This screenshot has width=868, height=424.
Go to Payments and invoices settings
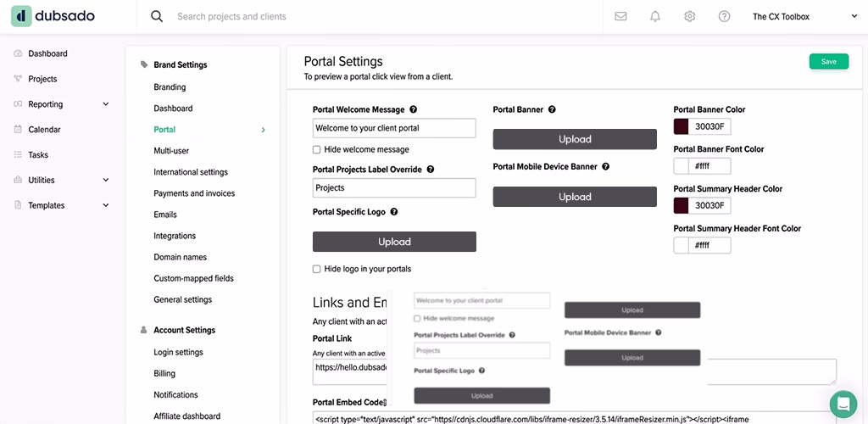click(194, 193)
